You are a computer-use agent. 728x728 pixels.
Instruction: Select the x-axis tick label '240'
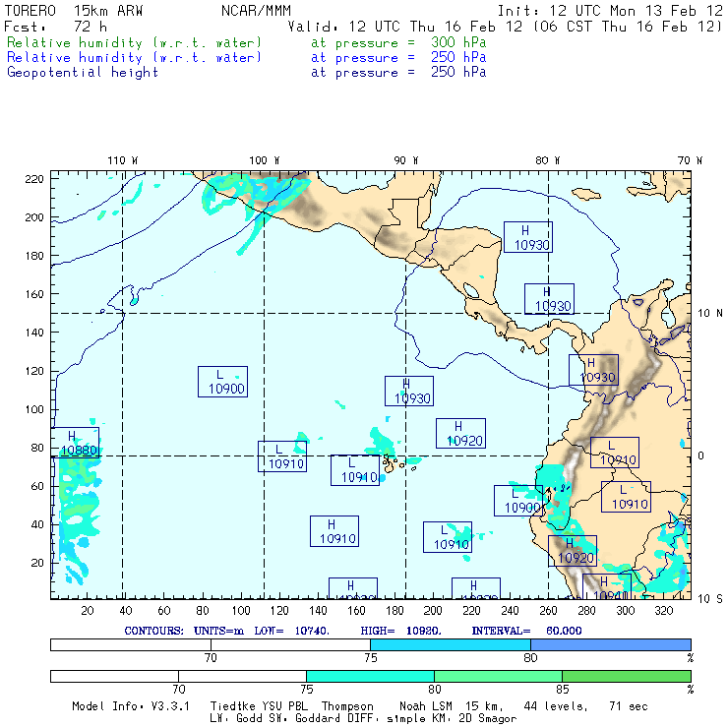point(510,611)
